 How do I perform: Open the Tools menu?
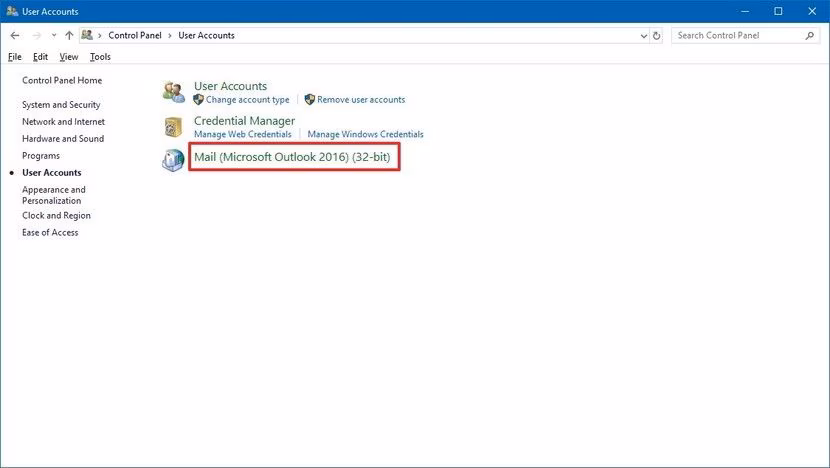tap(100, 57)
